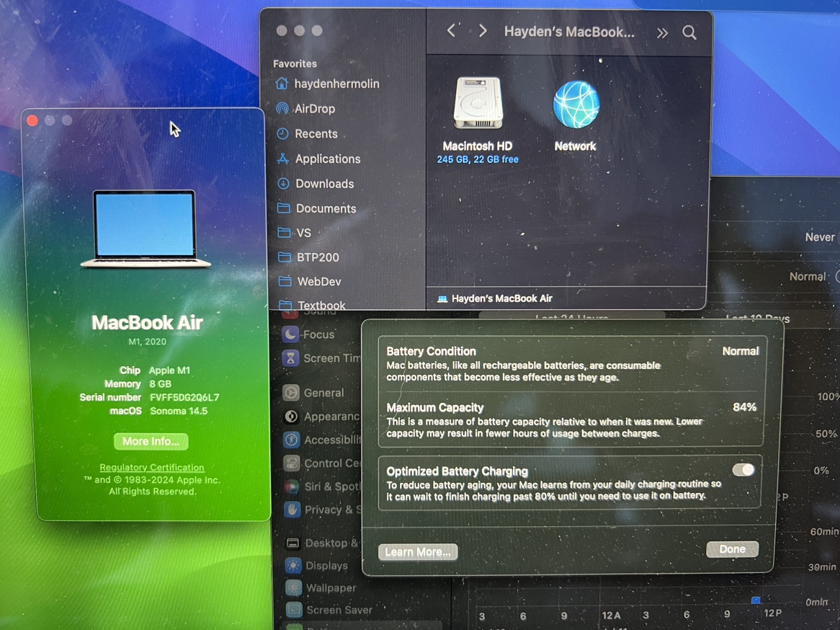Open Applications in Finder sidebar
The width and height of the screenshot is (840, 630).
(x=318, y=159)
